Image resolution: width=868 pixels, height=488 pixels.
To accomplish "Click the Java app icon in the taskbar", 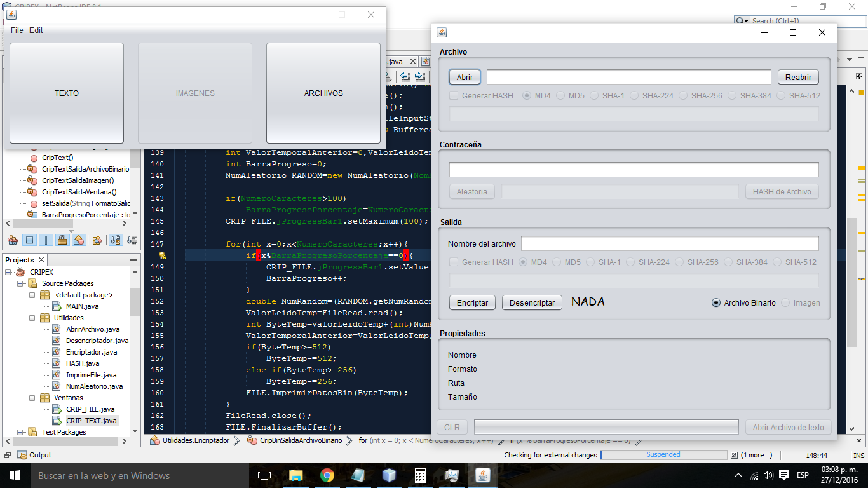I will 484,475.
